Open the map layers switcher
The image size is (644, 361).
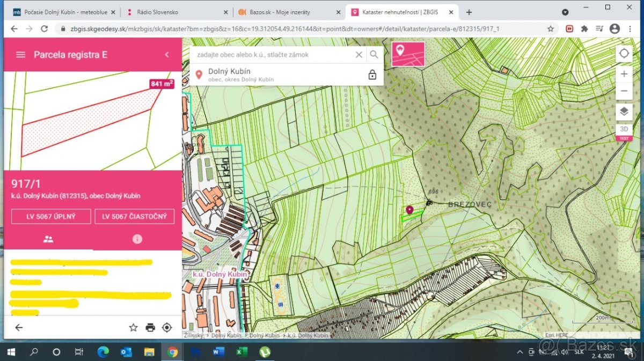624,112
